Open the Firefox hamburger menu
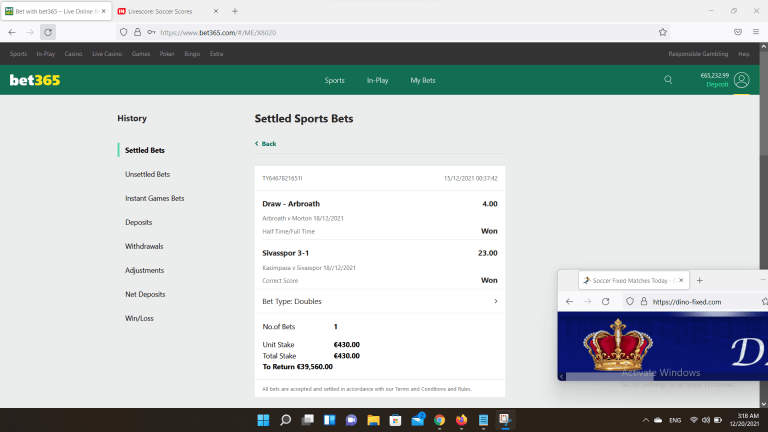This screenshot has height=432, width=768. 755,32
